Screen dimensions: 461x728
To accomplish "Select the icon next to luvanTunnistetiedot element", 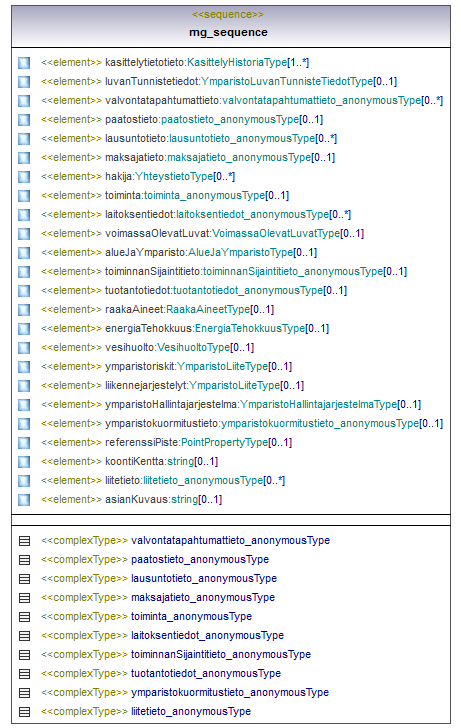I will (24, 82).
